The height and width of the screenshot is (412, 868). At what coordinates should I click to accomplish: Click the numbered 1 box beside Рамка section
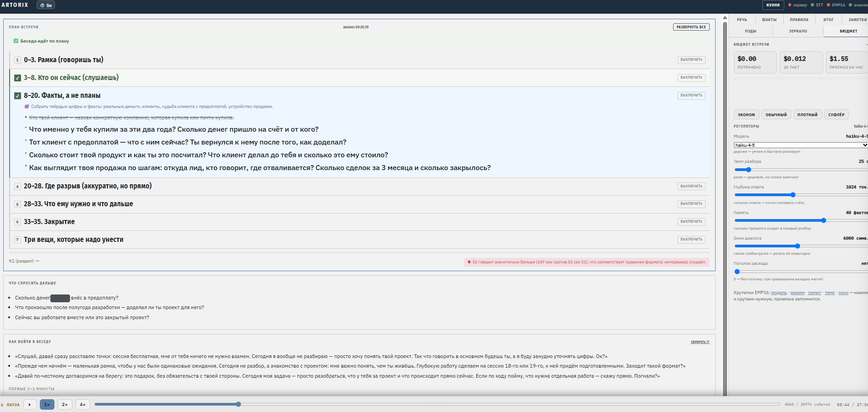[x=17, y=60]
